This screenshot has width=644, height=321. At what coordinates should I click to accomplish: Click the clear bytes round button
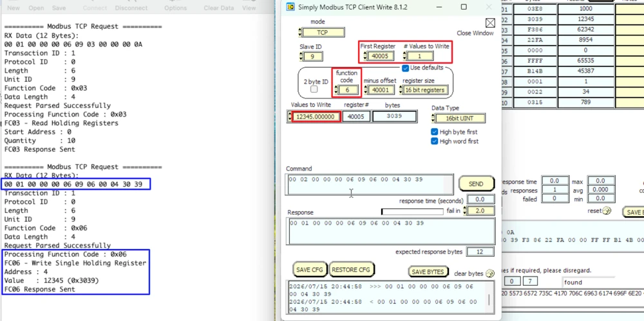click(x=489, y=273)
